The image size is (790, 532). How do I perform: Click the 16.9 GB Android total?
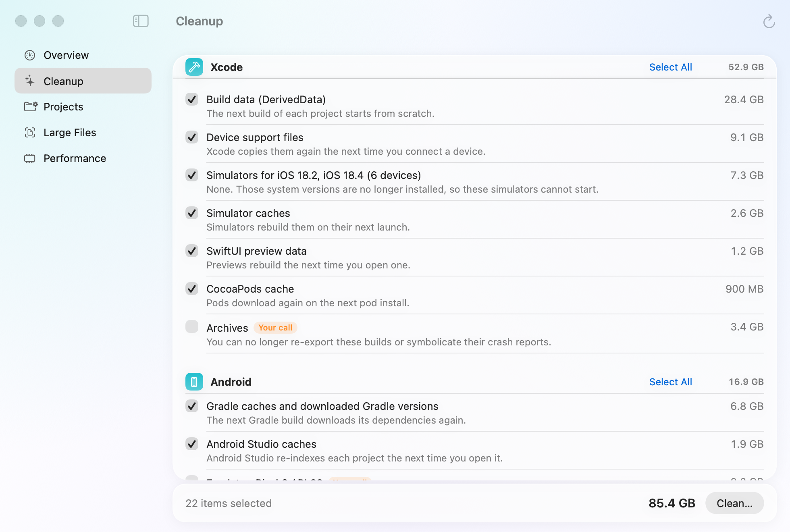tap(746, 382)
